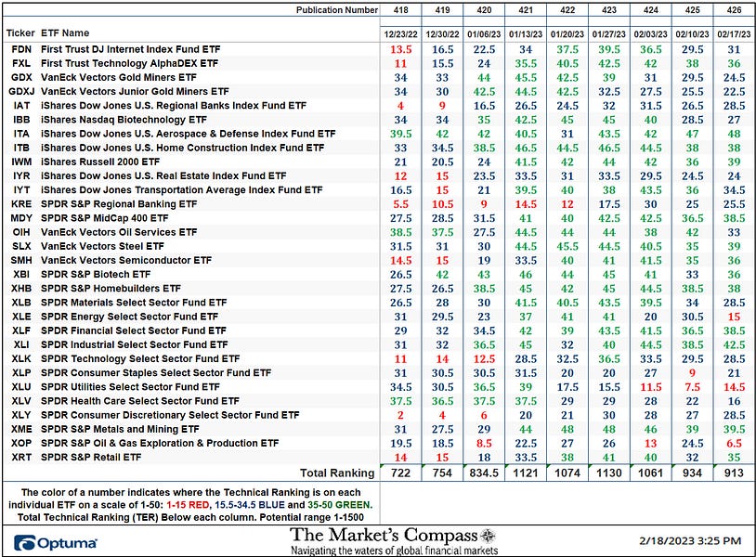Click The Market's Compass title text
Image resolution: width=756 pixels, height=557 pixels.
(384, 536)
